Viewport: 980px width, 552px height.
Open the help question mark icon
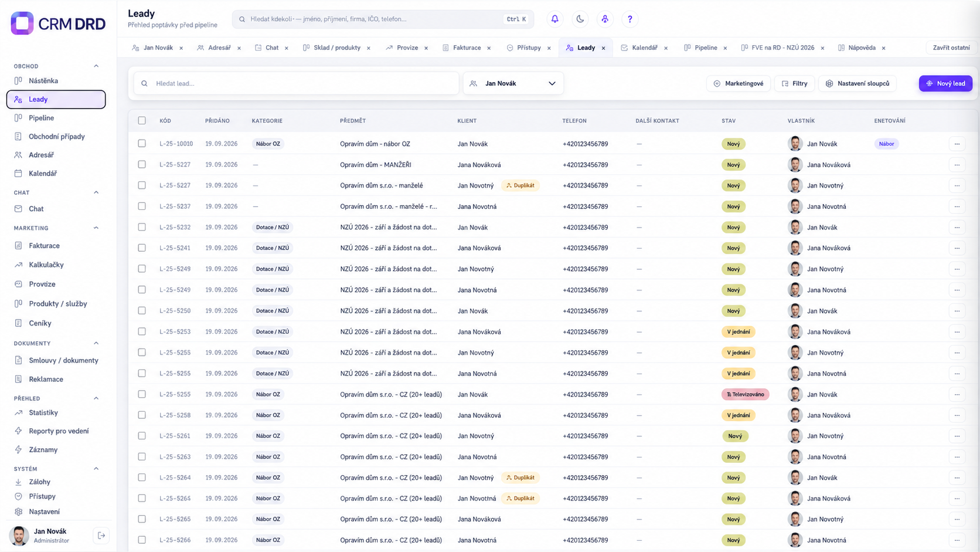(x=630, y=19)
